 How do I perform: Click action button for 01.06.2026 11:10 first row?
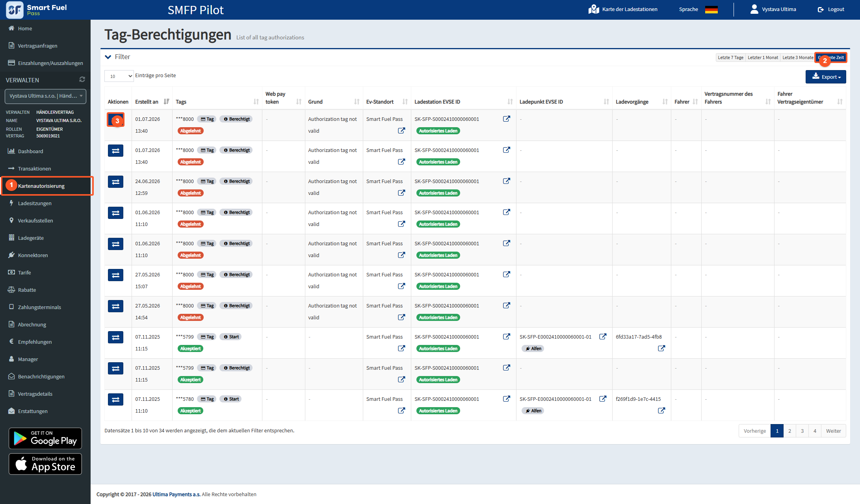[x=115, y=213]
